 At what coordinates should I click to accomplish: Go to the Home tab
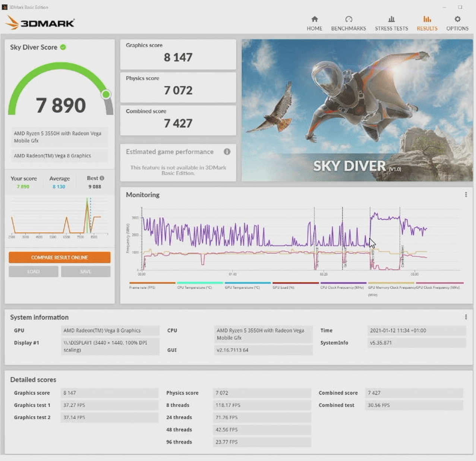click(315, 23)
